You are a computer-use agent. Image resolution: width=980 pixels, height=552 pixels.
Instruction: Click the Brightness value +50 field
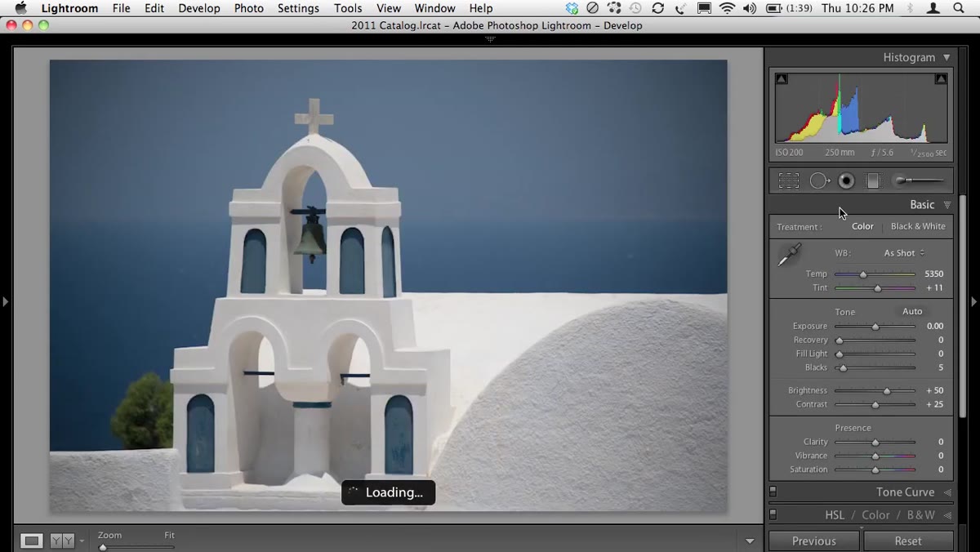pos(935,390)
